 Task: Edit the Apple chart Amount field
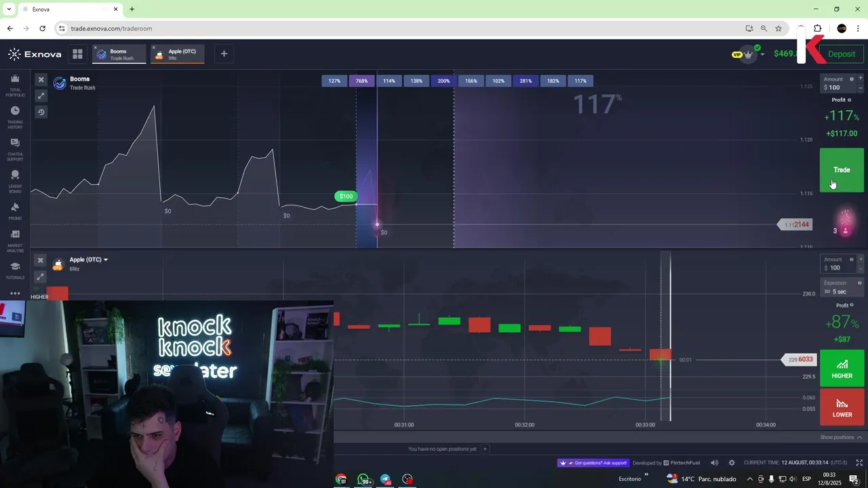(839, 264)
